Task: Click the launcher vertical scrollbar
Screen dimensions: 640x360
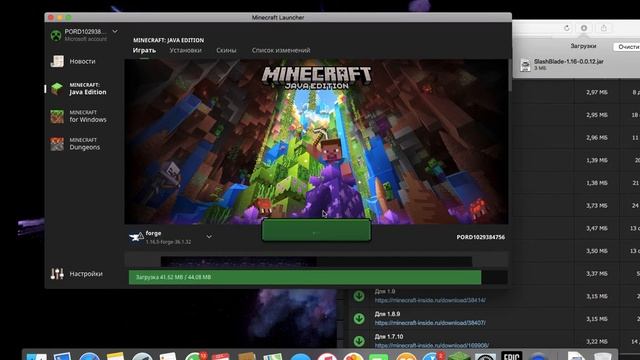Action: pos(510,76)
